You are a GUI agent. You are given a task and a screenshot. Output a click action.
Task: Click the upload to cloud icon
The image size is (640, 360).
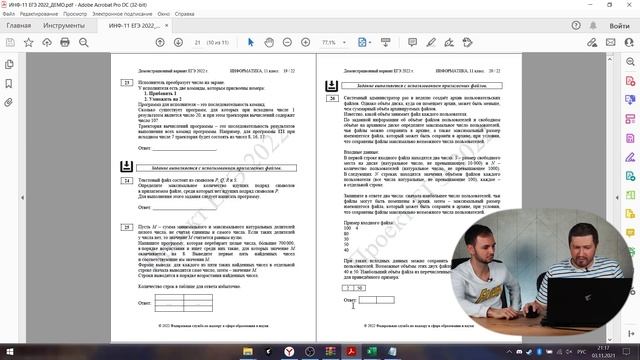click(x=47, y=42)
